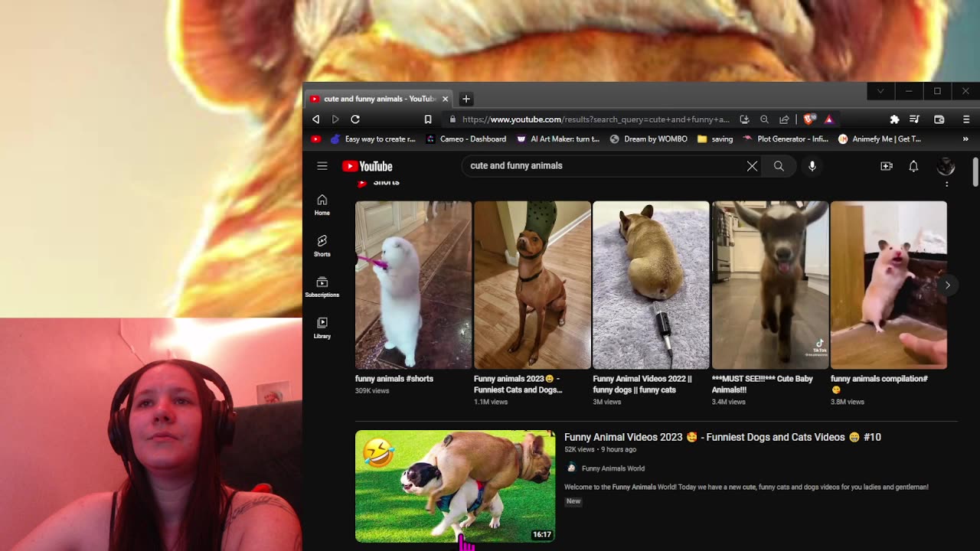Click the share icon in the address bar
Viewport: 980px width, 551px height.
[784, 119]
